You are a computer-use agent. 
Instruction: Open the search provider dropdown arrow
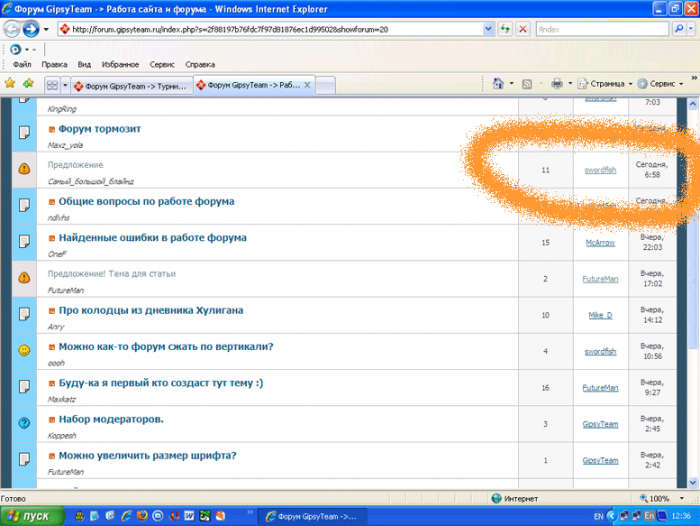691,29
